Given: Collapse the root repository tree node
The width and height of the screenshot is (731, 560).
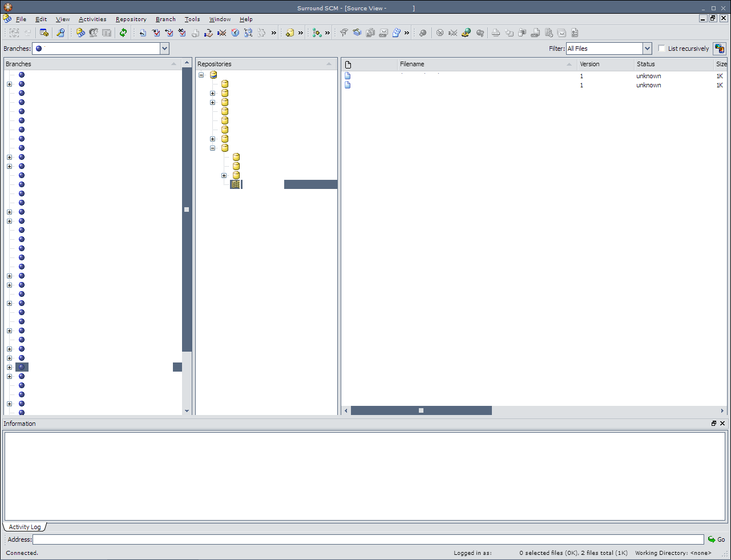Looking at the screenshot, I should (201, 75).
